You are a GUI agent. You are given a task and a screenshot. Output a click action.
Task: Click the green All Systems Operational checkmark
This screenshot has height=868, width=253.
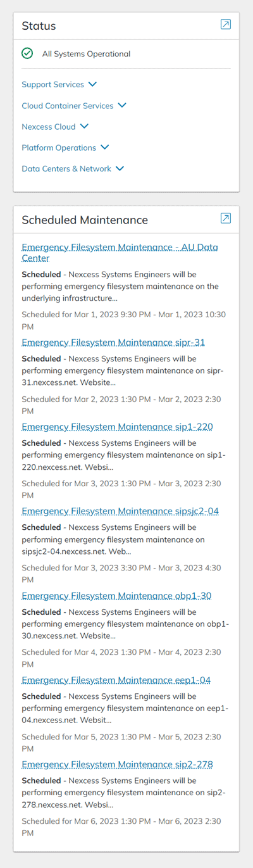[27, 54]
